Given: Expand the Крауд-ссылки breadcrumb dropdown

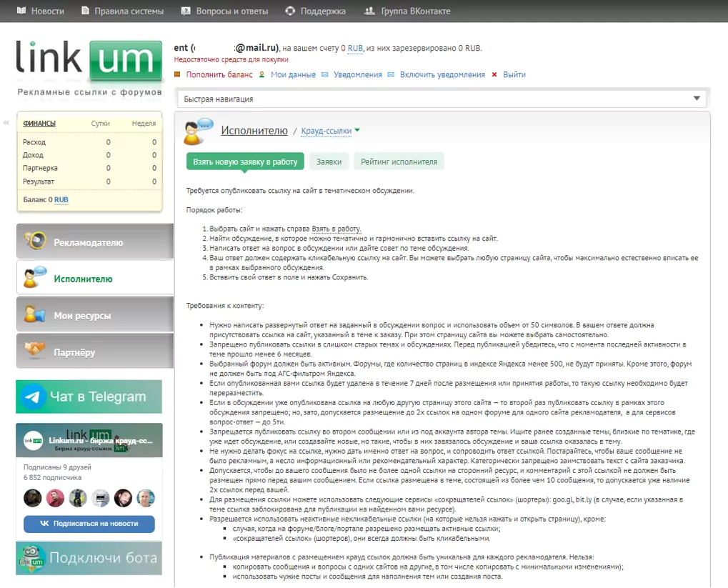Looking at the screenshot, I should (330, 131).
